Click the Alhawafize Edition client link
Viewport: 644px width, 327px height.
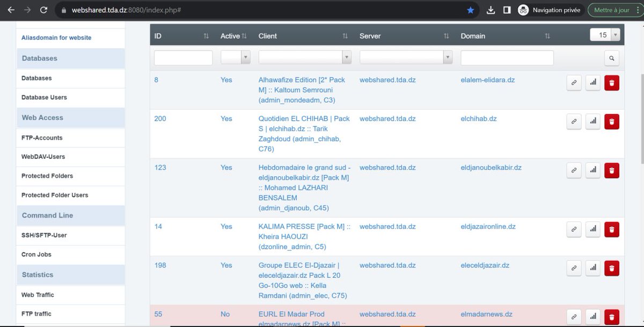[302, 90]
